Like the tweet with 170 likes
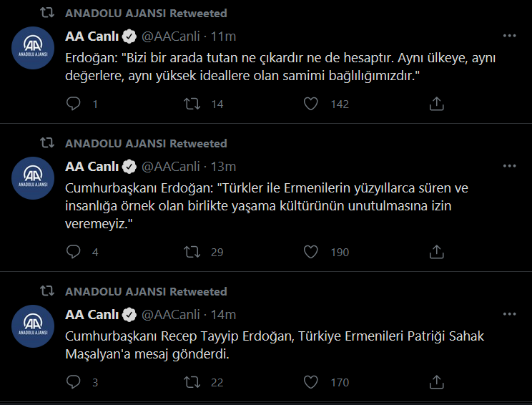Viewport: 532px width, 405px height. tap(310, 383)
